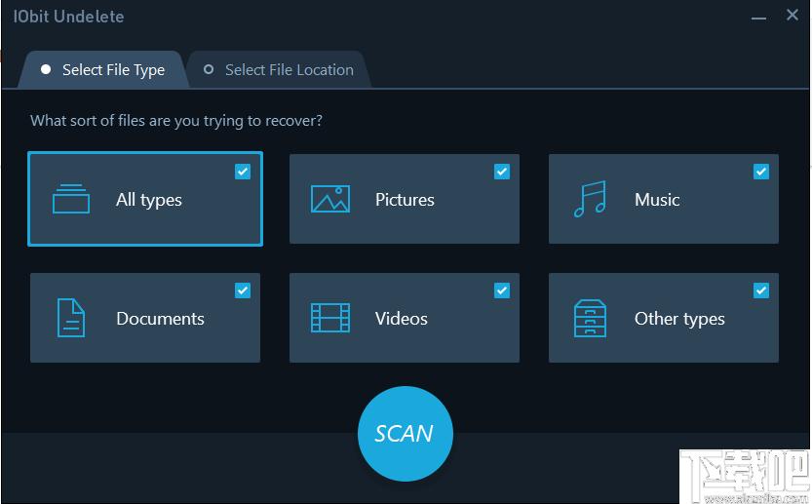The image size is (812, 504).
Task: Click the Pictures landscape icon
Action: click(x=330, y=199)
